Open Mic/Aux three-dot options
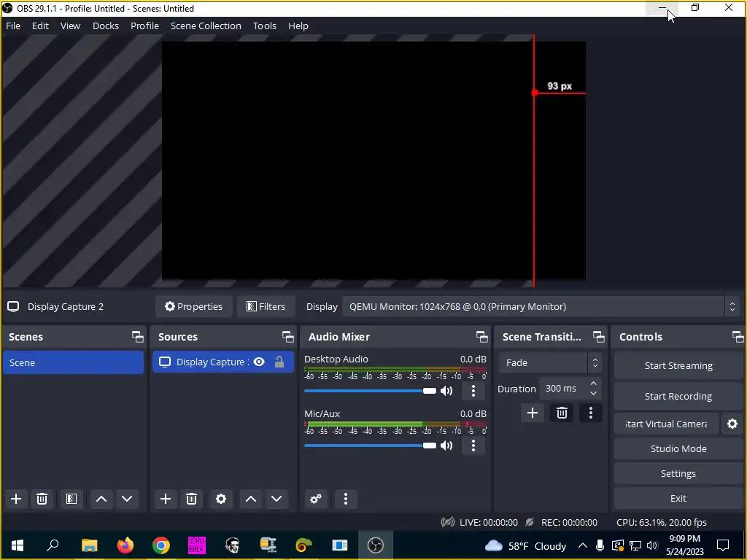747x560 pixels. click(473, 446)
